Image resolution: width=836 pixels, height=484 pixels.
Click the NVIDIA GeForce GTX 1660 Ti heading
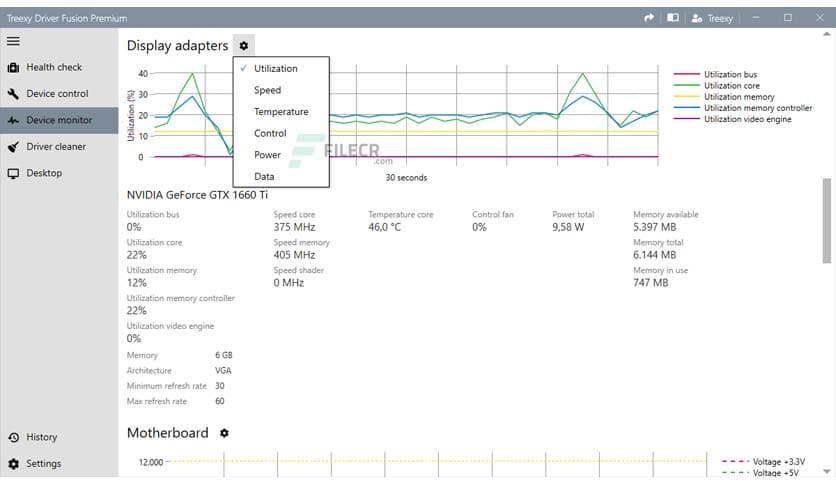pos(197,195)
